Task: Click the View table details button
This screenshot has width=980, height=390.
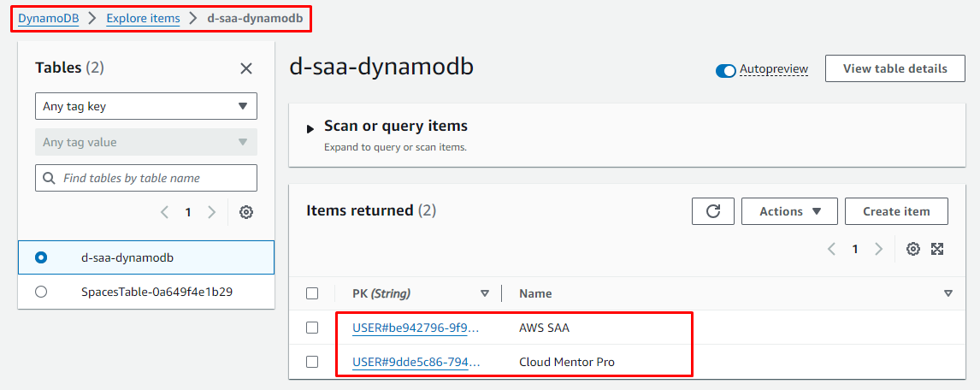Action: (894, 68)
